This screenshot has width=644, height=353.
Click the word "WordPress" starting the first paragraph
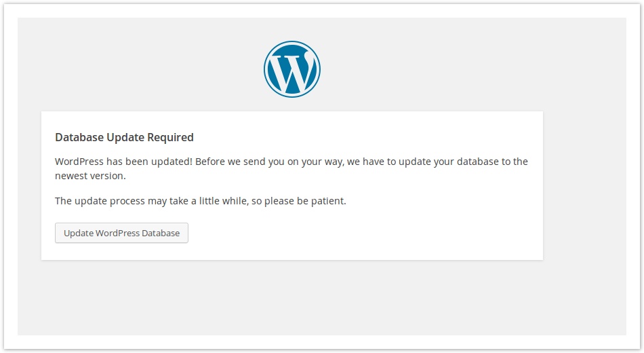coord(79,162)
